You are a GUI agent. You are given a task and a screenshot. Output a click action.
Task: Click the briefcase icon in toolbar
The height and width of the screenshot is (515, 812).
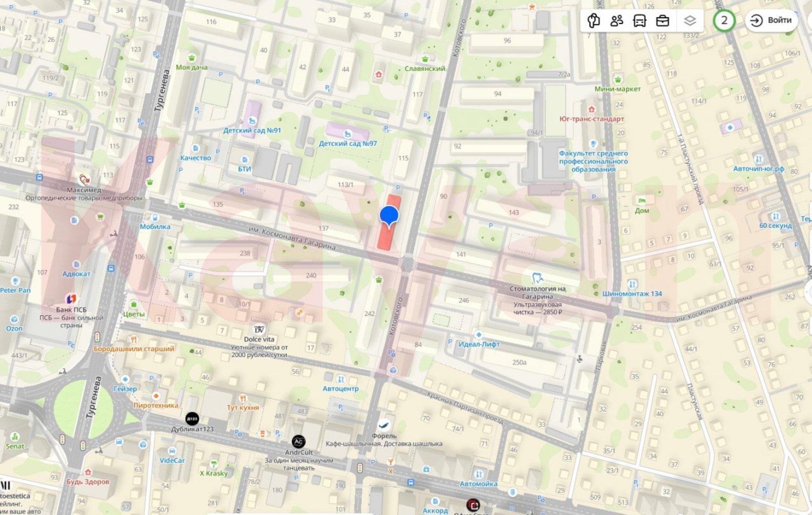point(663,20)
